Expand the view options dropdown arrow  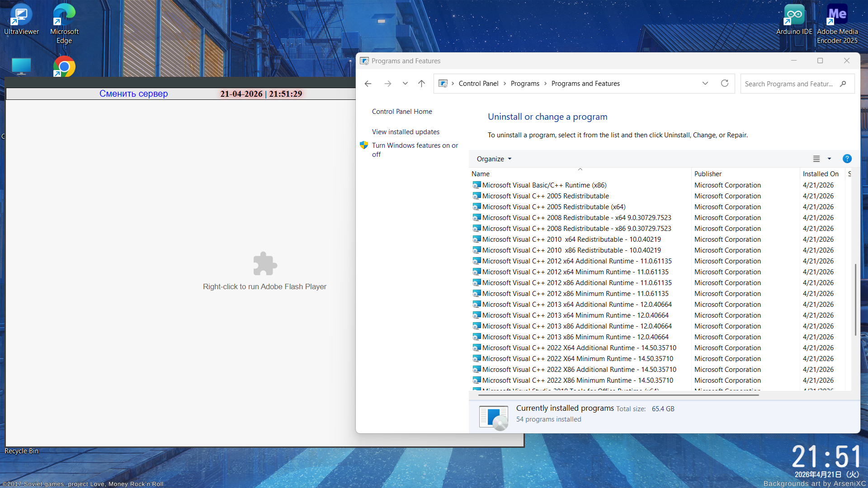(x=829, y=159)
